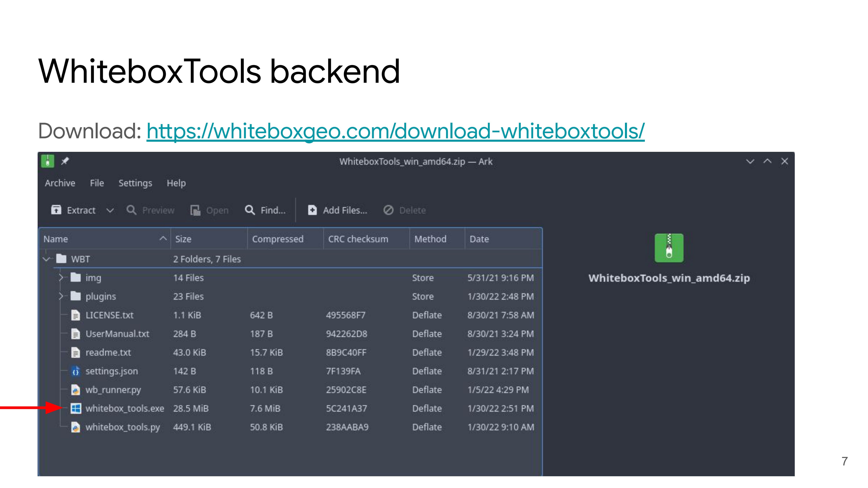The image size is (868, 488).
Task: Expand the img folder
Action: pos(61,278)
